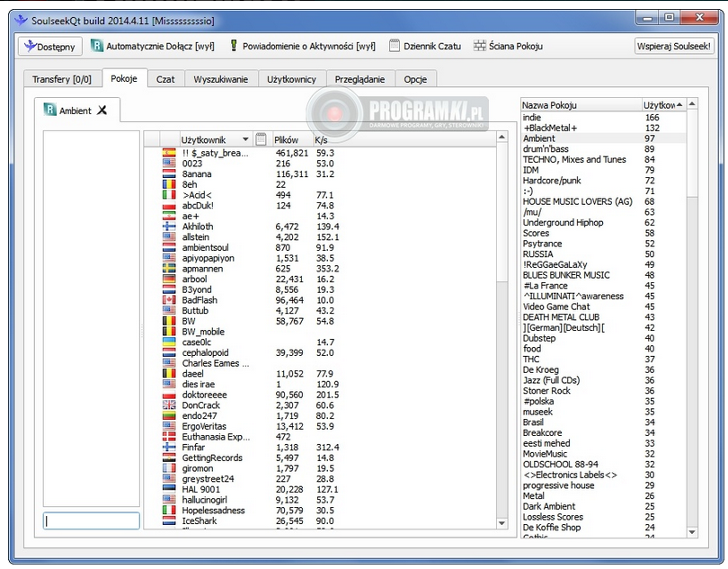
Task: Click the flag icon beside ae+
Action: (169, 216)
